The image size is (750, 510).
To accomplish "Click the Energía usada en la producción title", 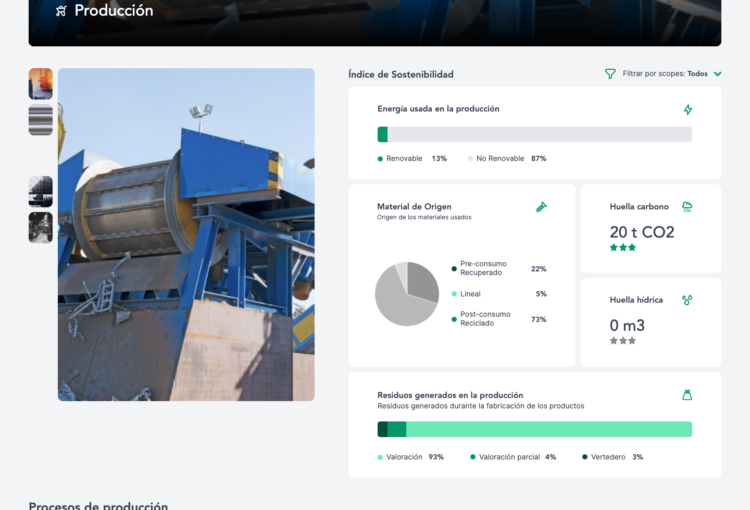I will point(438,109).
